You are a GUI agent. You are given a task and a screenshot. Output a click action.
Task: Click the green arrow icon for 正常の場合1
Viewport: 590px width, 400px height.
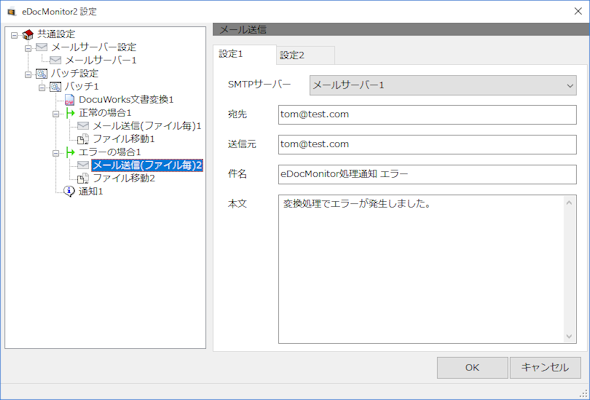point(70,113)
